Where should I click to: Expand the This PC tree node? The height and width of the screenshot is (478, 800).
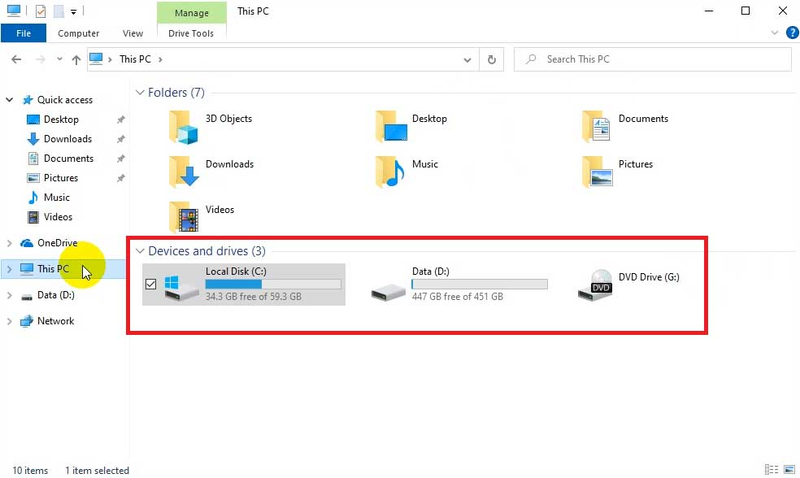click(9, 269)
